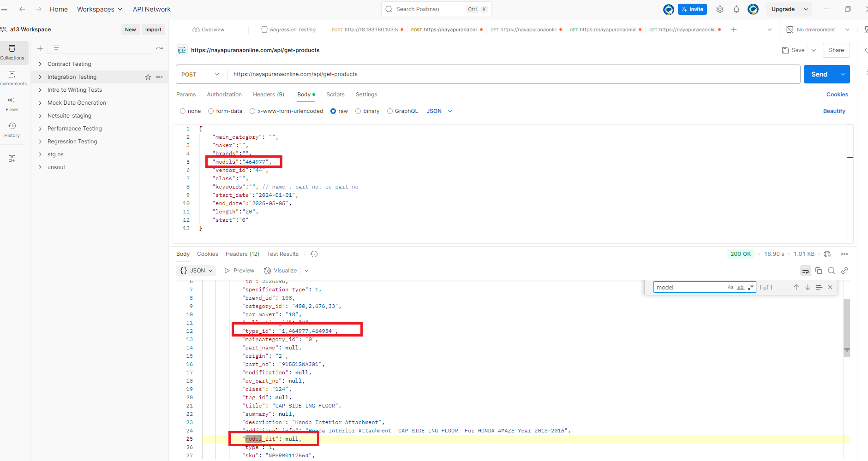Switch to the Test Results tab
868x461 pixels.
[283, 254]
